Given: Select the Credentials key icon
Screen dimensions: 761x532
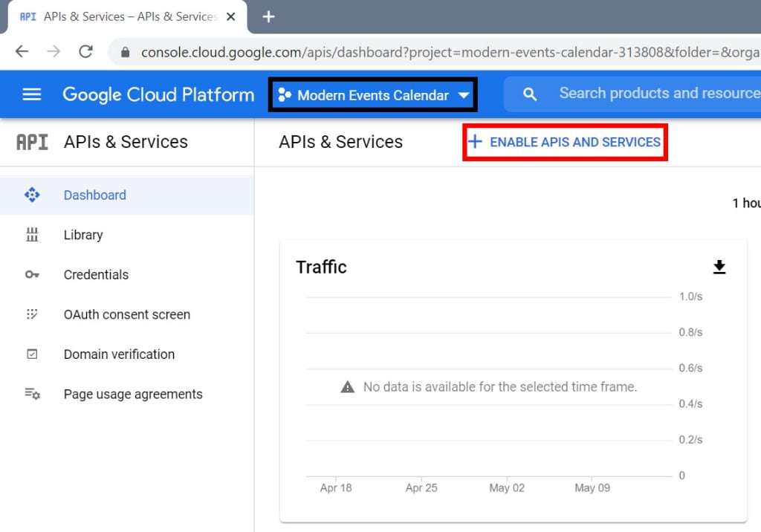Looking at the screenshot, I should (32, 275).
